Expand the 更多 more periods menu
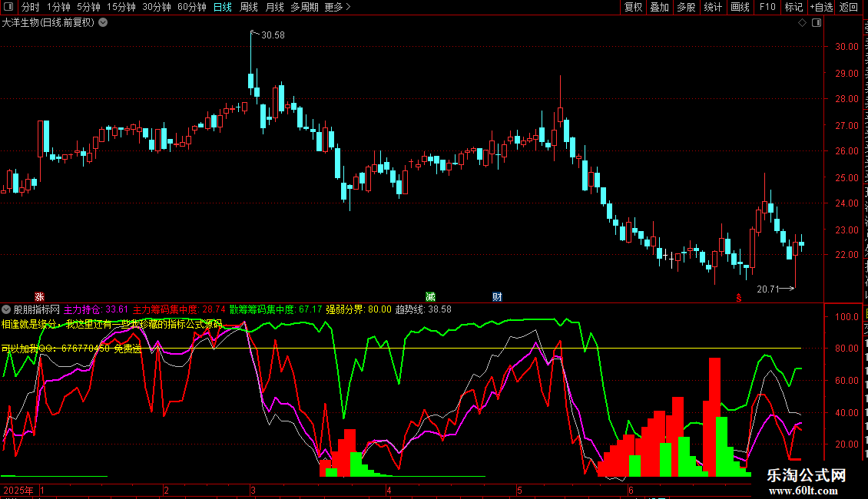Image resolution: width=868 pixels, height=499 pixels. (338, 7)
